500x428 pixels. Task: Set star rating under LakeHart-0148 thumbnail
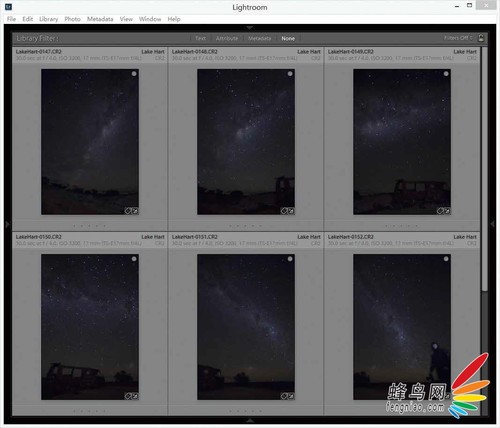coord(245,226)
